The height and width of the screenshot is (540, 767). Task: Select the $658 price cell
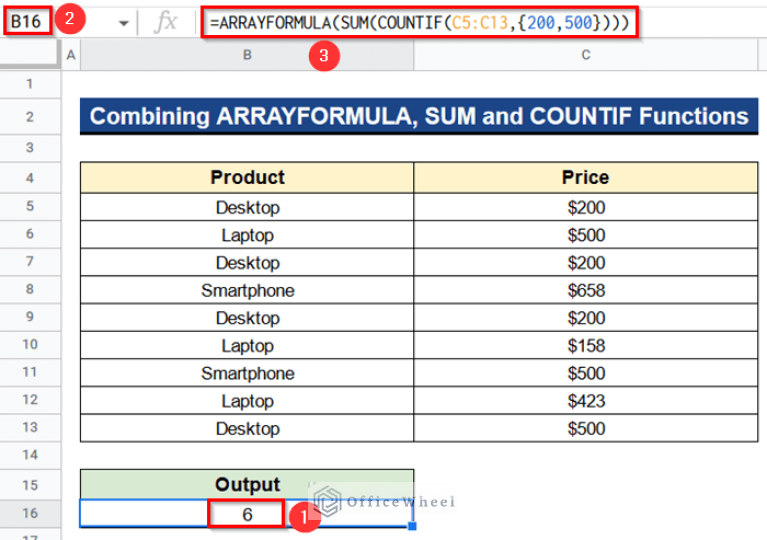click(586, 290)
